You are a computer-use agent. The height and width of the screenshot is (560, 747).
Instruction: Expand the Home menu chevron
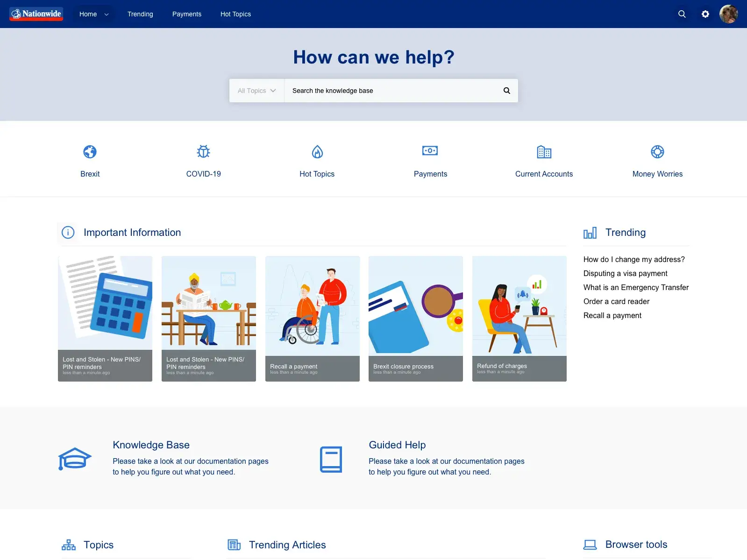[x=107, y=14]
